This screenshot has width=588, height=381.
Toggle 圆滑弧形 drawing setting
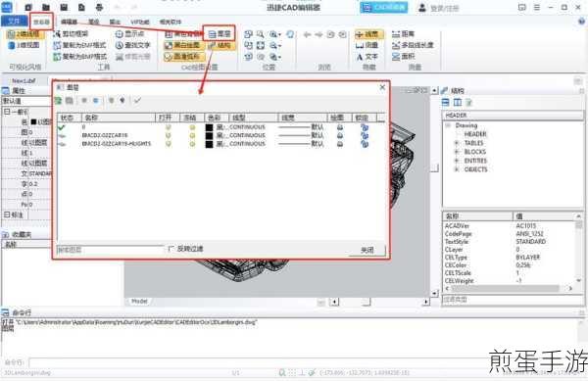pyautogui.click(x=184, y=57)
